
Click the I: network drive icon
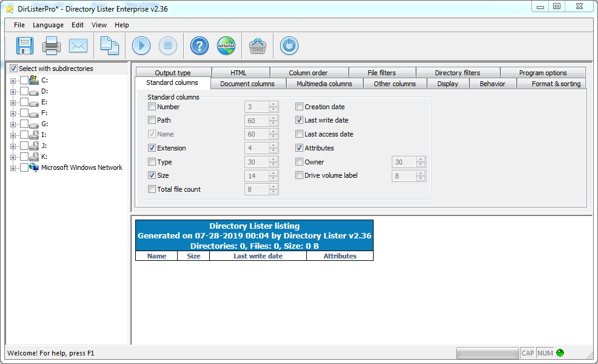34,135
